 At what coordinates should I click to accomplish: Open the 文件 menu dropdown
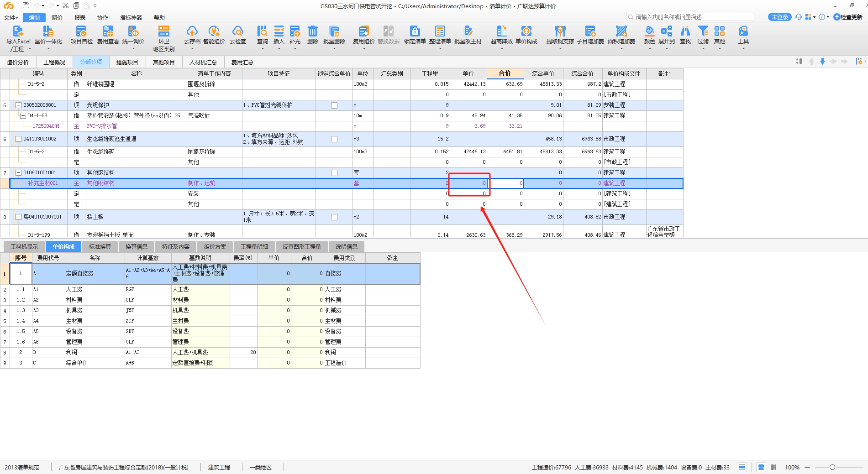(11, 17)
